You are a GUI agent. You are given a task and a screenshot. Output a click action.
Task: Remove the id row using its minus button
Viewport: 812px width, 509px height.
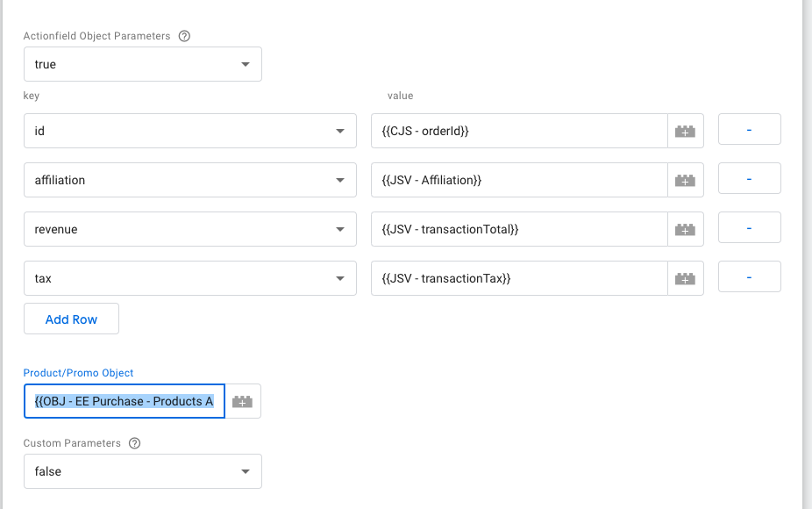749,129
